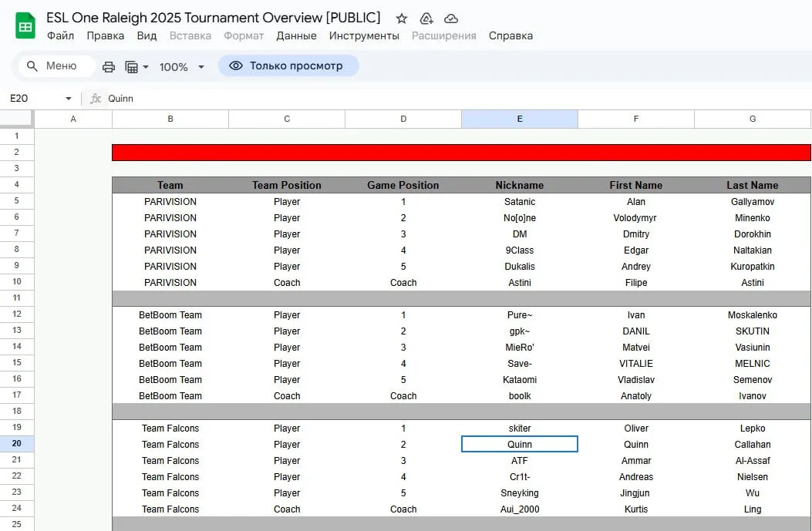Select the Kataomi nickname cell
This screenshot has height=531, width=812.
coord(520,380)
